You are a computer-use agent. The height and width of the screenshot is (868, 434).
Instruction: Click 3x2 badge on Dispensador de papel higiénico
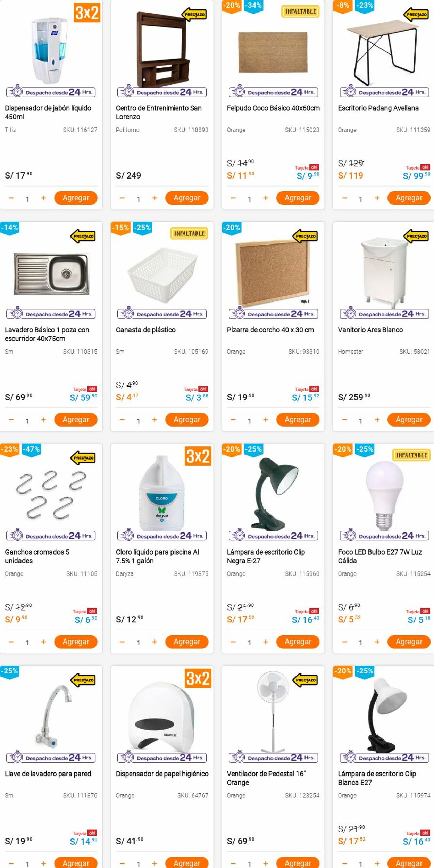tap(198, 678)
